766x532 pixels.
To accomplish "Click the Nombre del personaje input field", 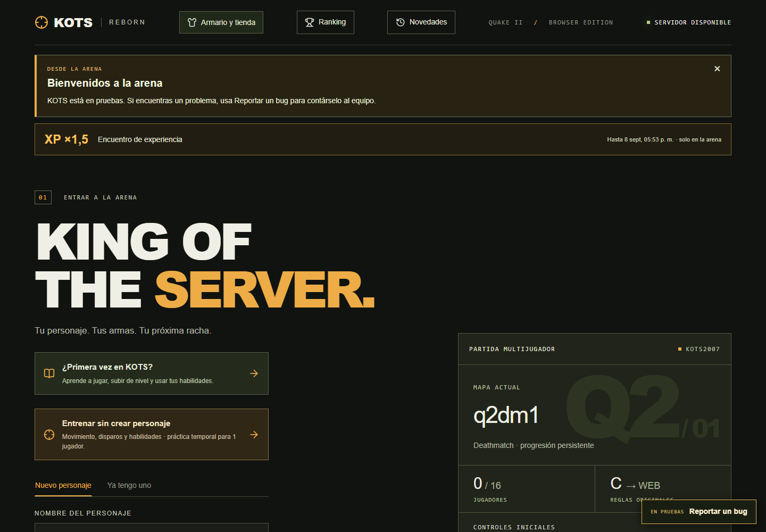I will point(152,528).
